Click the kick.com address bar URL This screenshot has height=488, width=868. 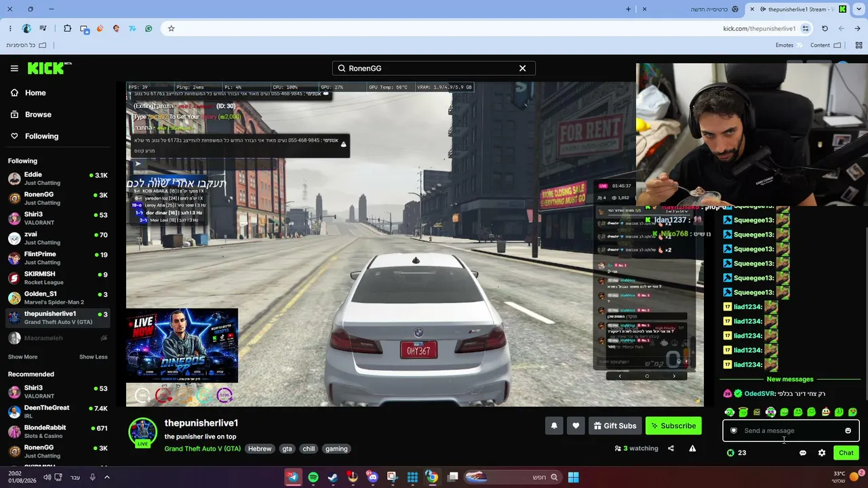[759, 28]
